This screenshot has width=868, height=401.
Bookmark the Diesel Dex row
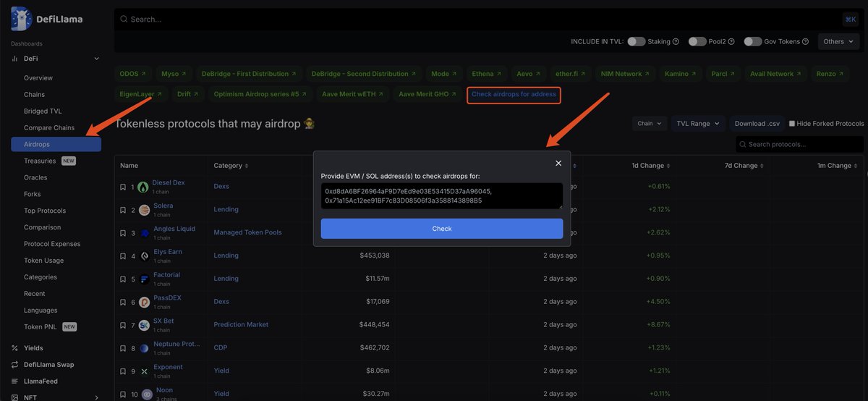tap(123, 187)
